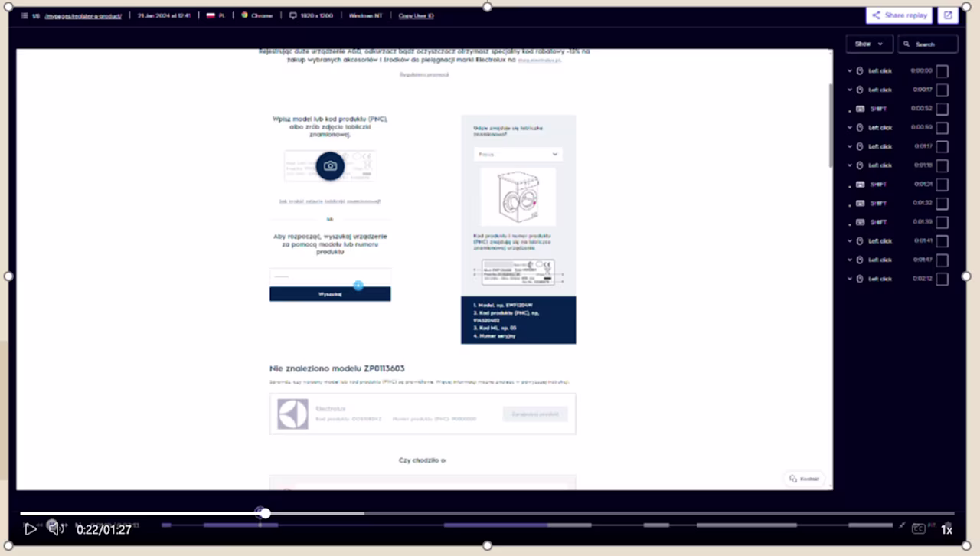Viewport: 980px width, 556px height.
Task: Click keyboard icon of SHIFT event 0:01:33
Action: (860, 222)
